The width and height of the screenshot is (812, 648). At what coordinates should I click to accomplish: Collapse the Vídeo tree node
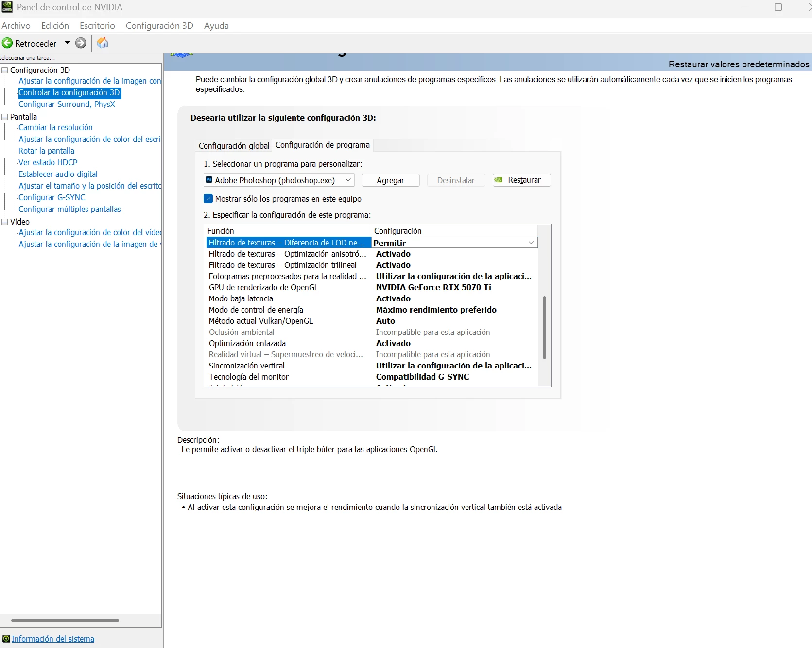click(x=5, y=222)
